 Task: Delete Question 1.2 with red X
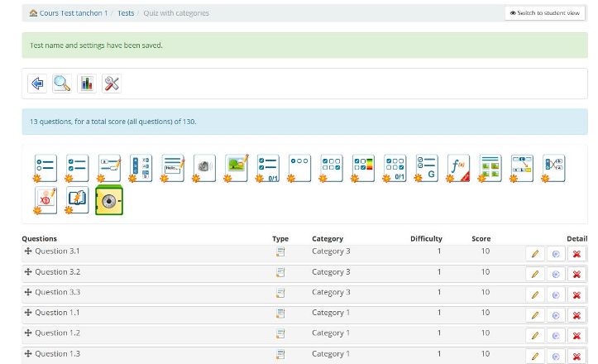pyautogui.click(x=576, y=336)
